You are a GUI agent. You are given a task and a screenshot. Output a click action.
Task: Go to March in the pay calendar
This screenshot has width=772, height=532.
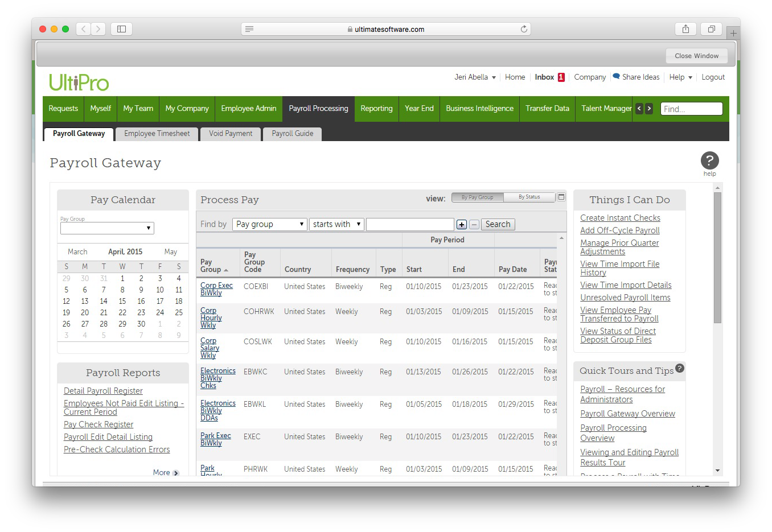pyautogui.click(x=77, y=251)
